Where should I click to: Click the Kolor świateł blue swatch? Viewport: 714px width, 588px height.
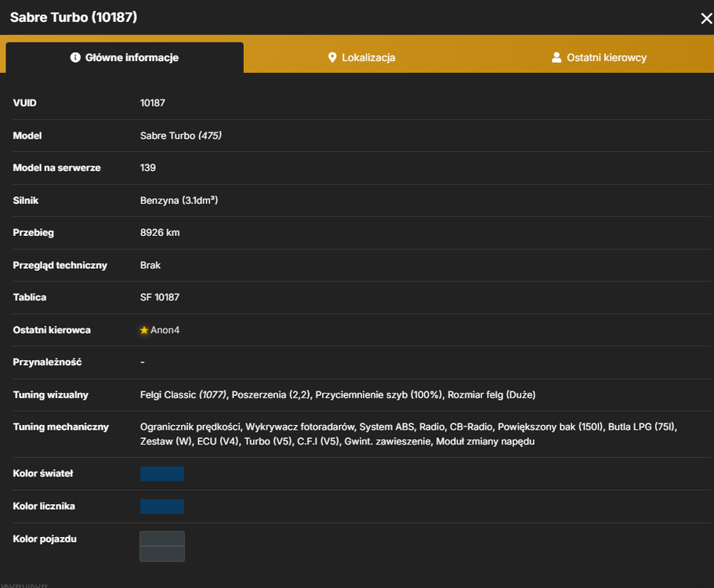point(162,474)
